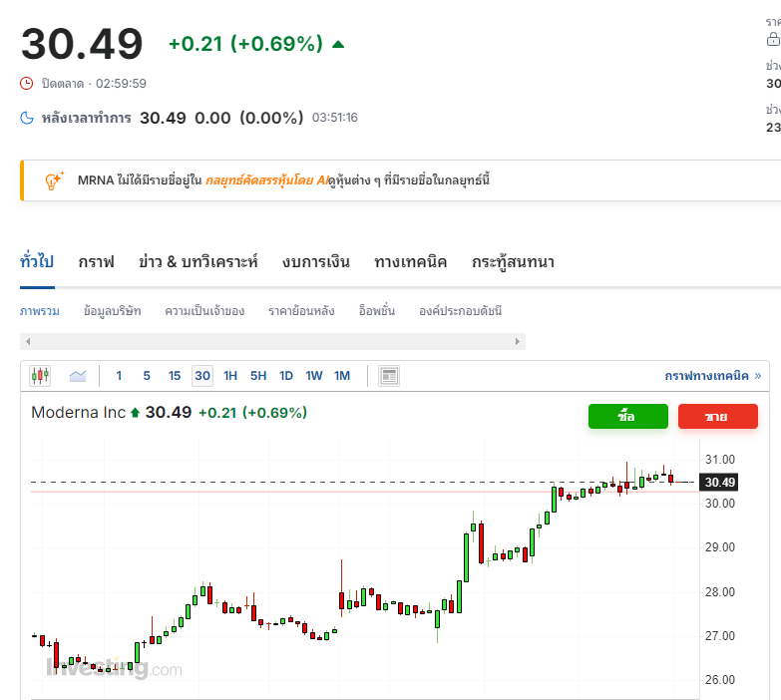Set the chart interval to 1H
Image resolution: width=781 pixels, height=700 pixels.
click(230, 376)
